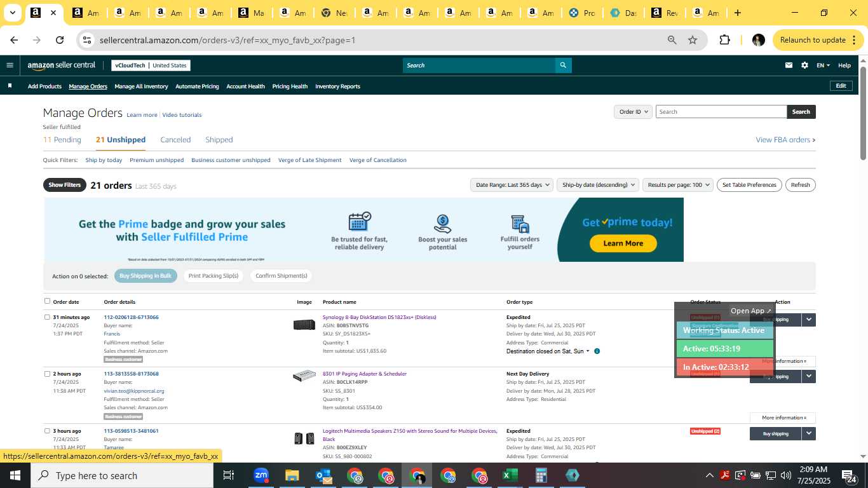868x488 pixels.
Task: Click the Show Filters button
Action: [x=65, y=185]
